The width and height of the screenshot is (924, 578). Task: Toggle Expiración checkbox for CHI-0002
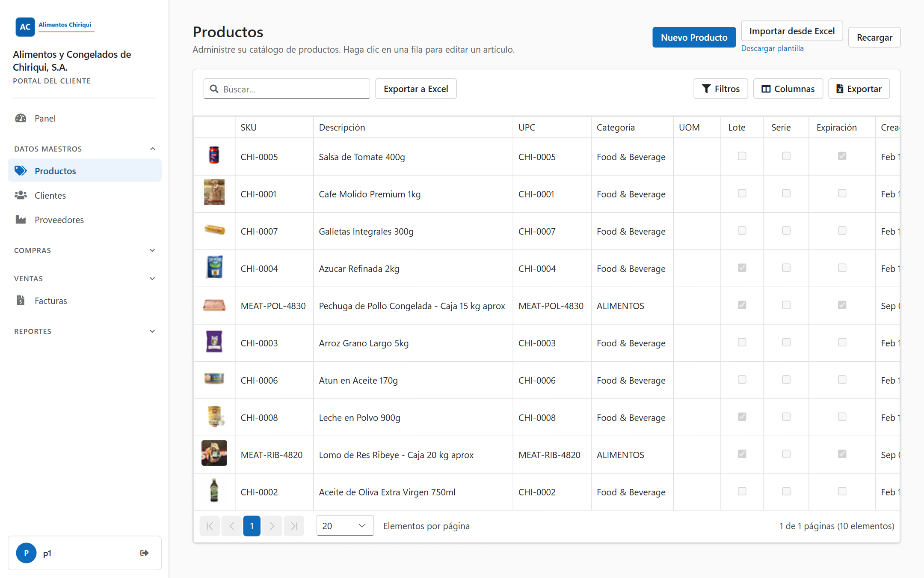point(842,492)
